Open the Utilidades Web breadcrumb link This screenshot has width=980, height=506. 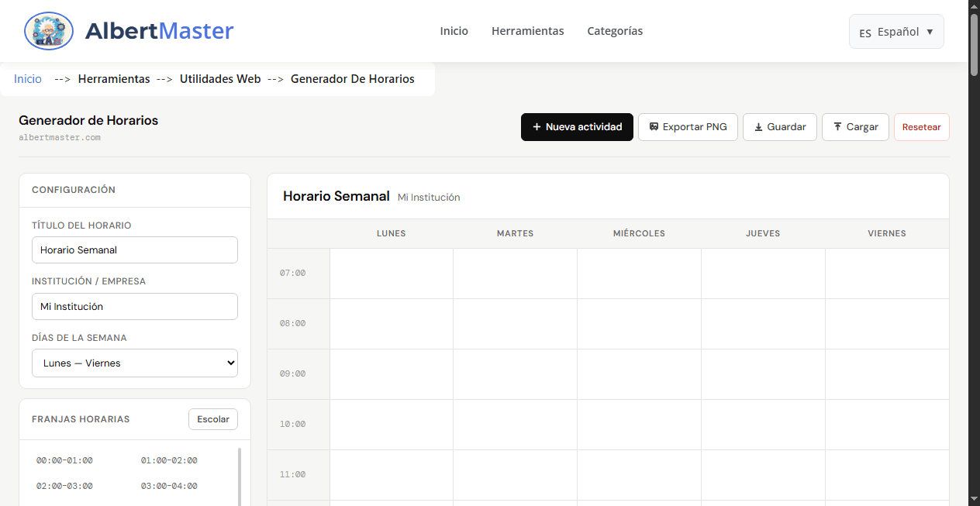pyautogui.click(x=220, y=78)
